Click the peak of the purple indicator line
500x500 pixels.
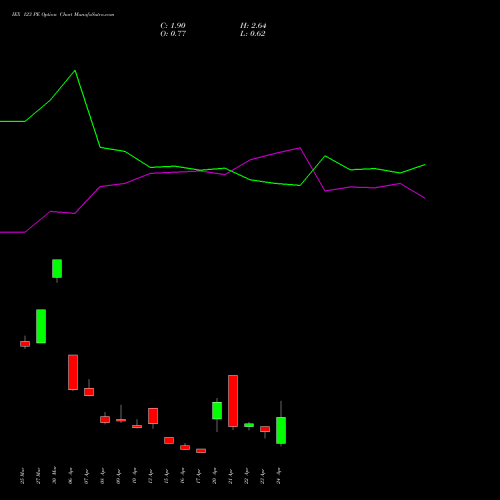300,148
